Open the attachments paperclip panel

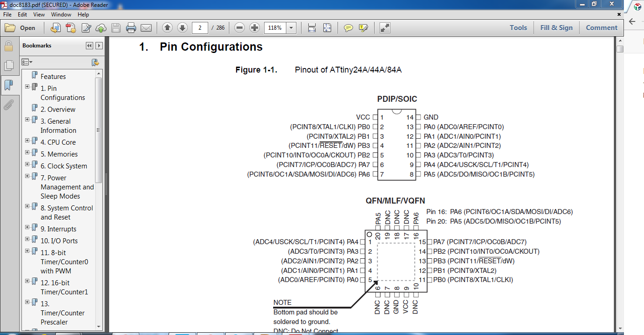coord(9,105)
